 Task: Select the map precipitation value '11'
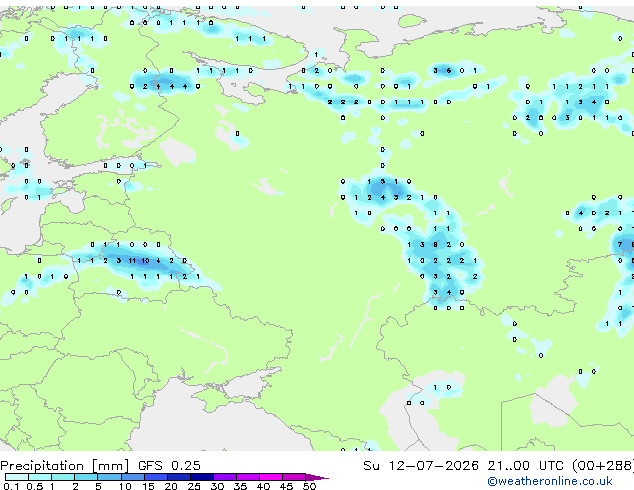(x=132, y=260)
